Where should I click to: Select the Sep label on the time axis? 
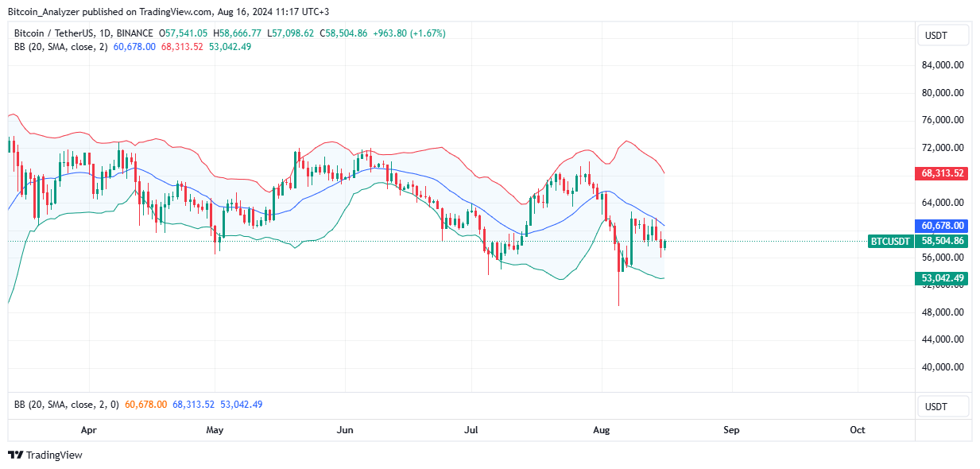coord(730,429)
